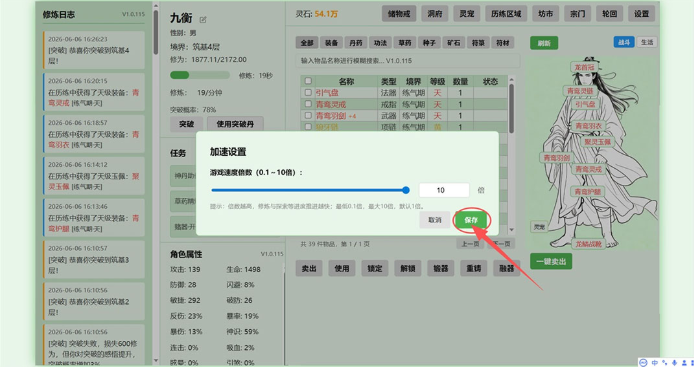
Task: Open the 灵宠 spirit pet tab
Action: tap(467, 14)
